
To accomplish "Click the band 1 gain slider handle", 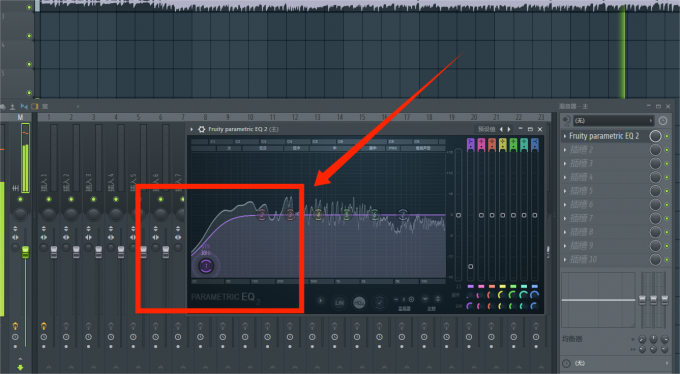I will [x=471, y=266].
